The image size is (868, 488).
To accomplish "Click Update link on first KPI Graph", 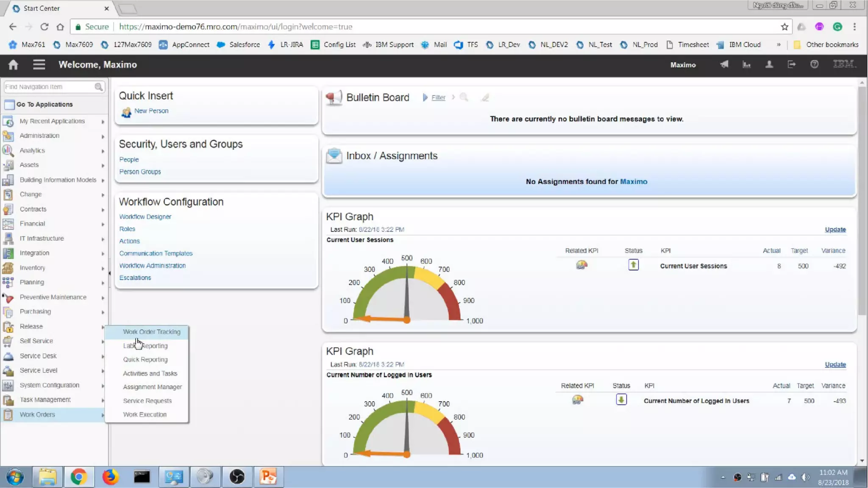I will pyautogui.click(x=835, y=230).
